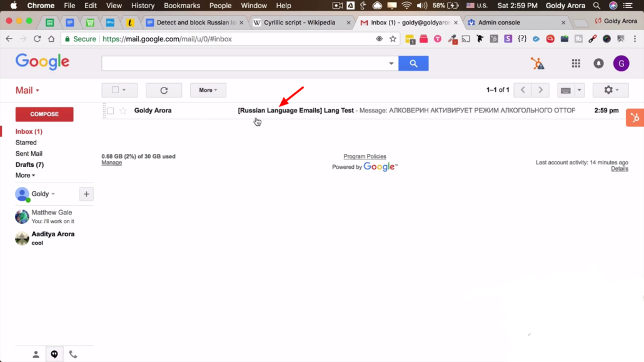Switch to the Admin console tab

498,23
